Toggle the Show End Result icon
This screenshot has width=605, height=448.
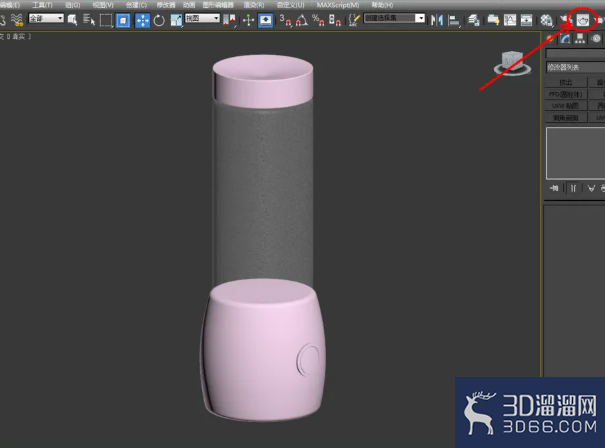(573, 188)
